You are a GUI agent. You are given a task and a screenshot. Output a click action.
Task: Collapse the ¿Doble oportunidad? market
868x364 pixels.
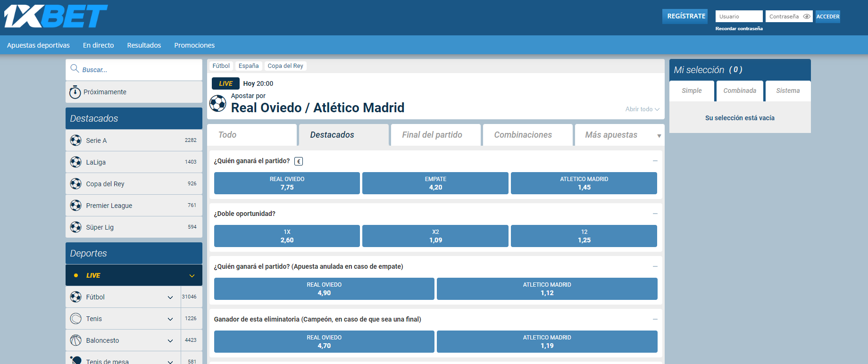point(655,214)
